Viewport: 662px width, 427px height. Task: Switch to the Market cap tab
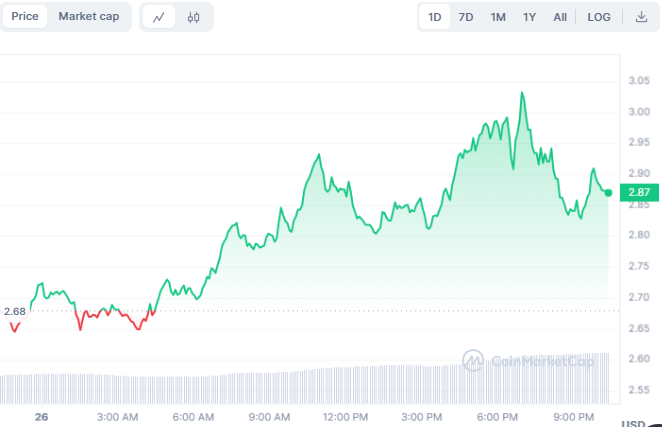click(88, 17)
